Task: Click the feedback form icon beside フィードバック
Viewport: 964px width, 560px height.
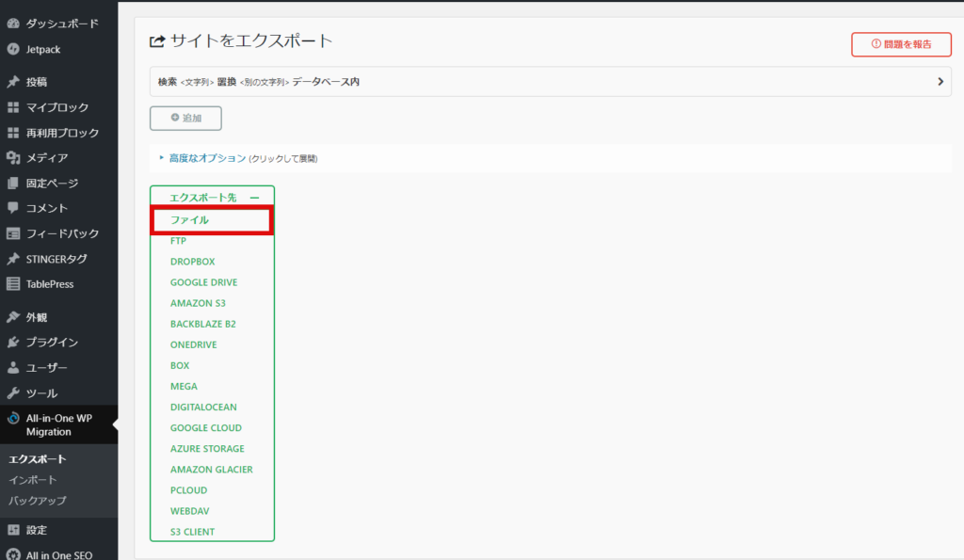Action: 13,233
